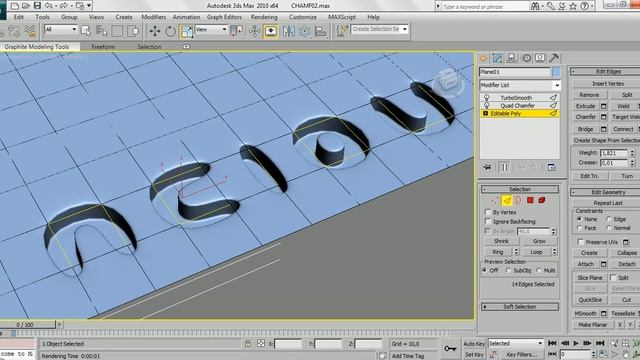The height and width of the screenshot is (360, 640).
Task: Click the Extrude button
Action: (x=586, y=106)
